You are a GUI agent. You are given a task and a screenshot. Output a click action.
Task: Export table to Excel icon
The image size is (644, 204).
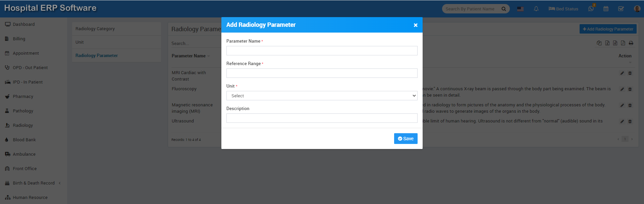(x=607, y=43)
